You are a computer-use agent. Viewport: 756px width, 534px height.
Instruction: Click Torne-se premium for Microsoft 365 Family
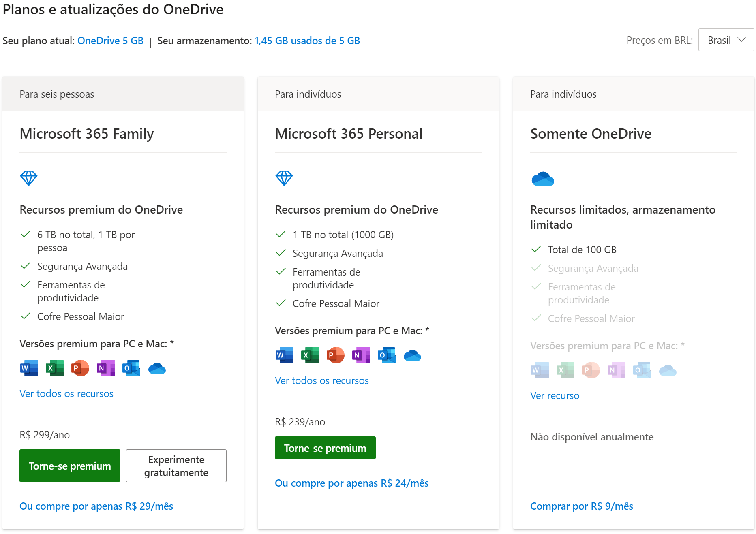[x=70, y=466]
